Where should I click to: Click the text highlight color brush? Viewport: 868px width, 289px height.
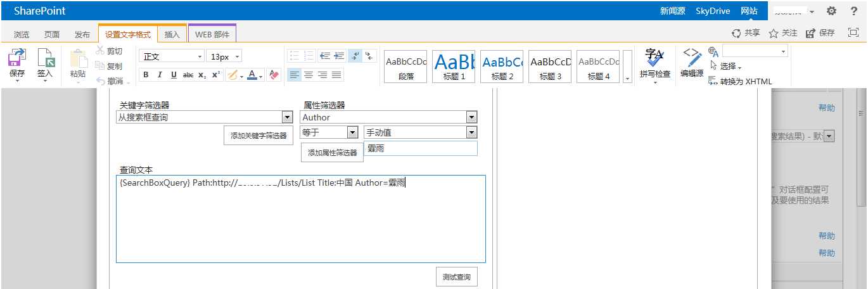[x=232, y=75]
